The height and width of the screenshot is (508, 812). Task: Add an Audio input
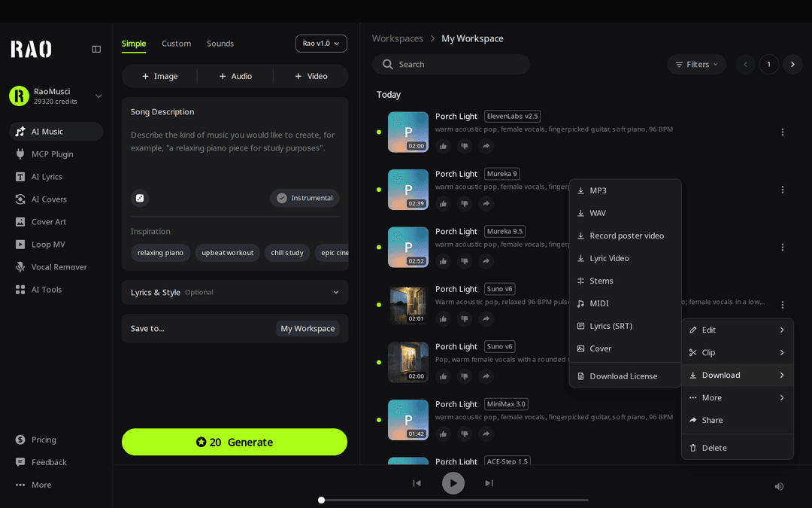[x=235, y=76]
